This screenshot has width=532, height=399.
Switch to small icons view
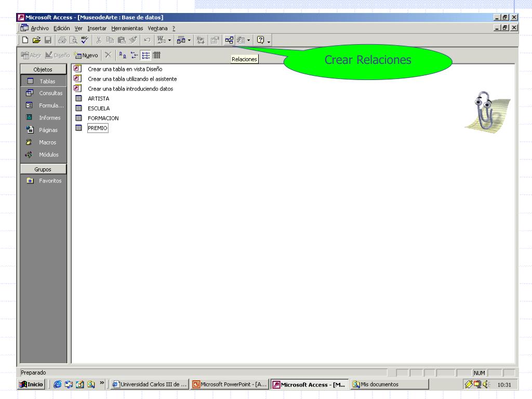point(135,55)
